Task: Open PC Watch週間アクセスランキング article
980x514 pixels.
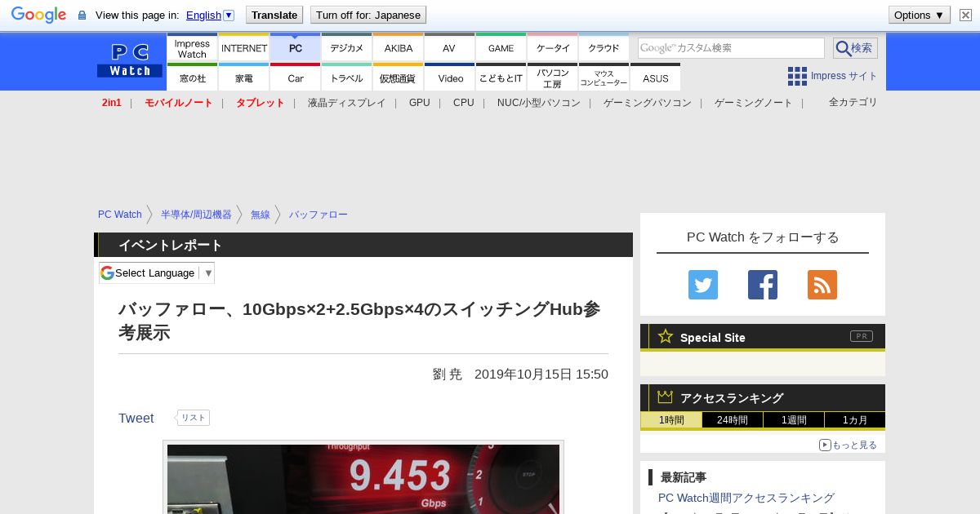Action: click(x=746, y=498)
